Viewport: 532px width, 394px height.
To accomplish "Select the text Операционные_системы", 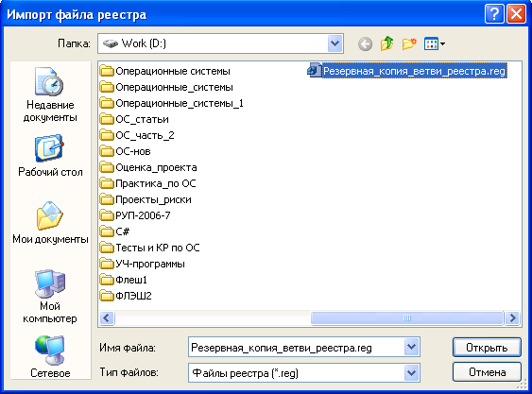I will click(x=174, y=87).
